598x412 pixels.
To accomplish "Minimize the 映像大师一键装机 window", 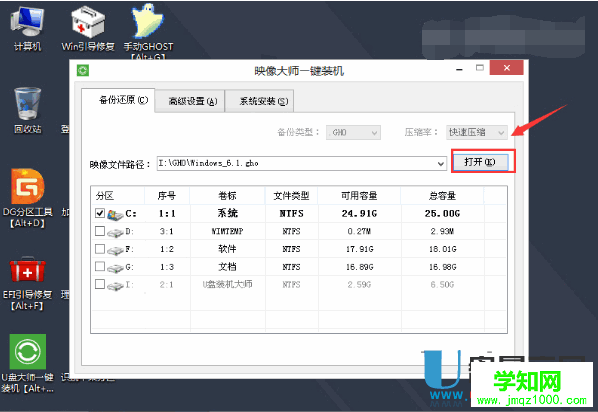I will point(460,69).
